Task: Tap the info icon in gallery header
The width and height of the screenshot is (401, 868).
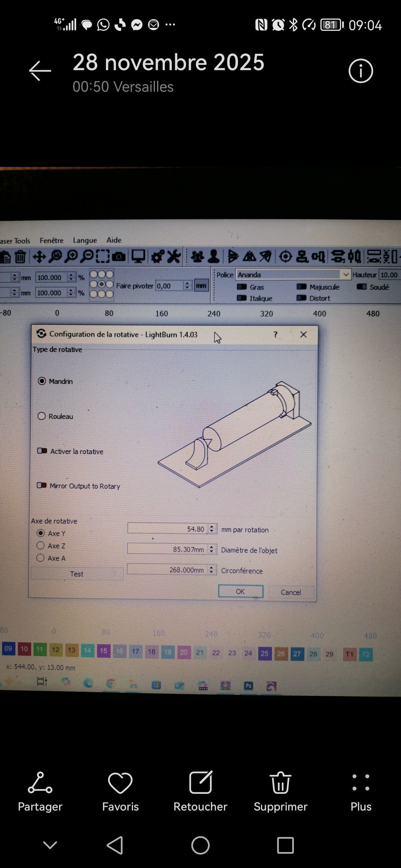Action: pos(361,71)
